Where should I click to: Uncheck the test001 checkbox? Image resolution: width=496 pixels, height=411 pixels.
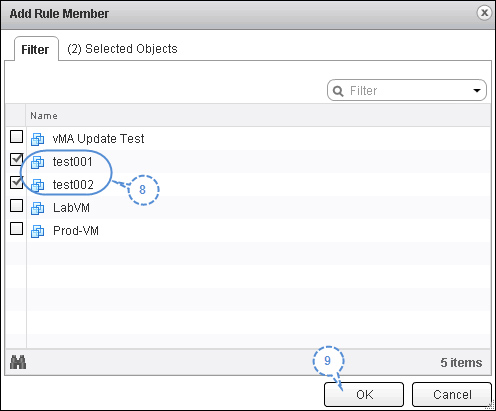click(x=16, y=159)
